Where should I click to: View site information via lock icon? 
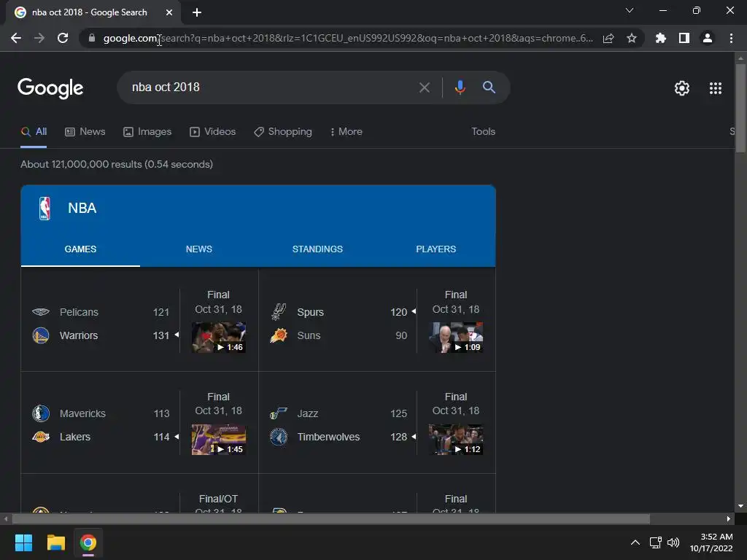pyautogui.click(x=92, y=38)
